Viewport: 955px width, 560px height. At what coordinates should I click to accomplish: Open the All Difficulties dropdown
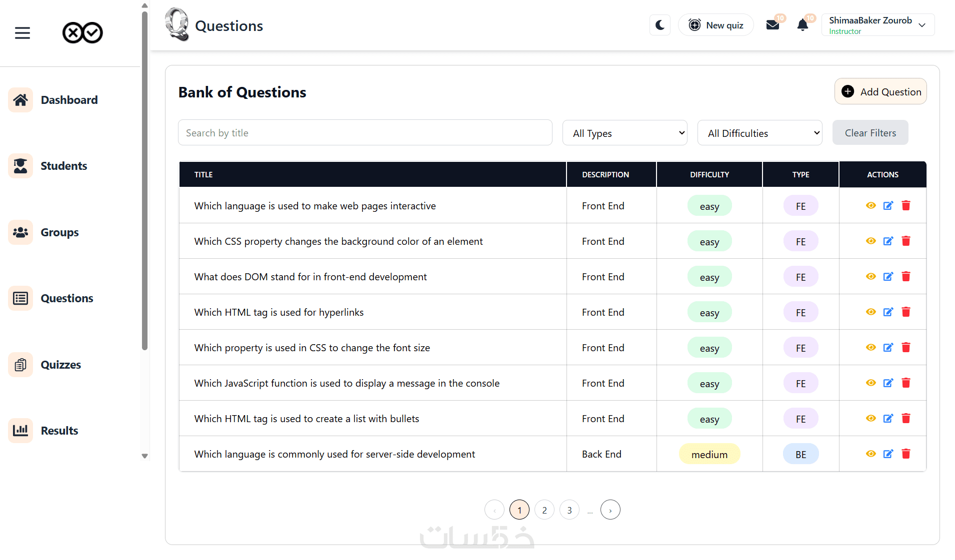759,133
